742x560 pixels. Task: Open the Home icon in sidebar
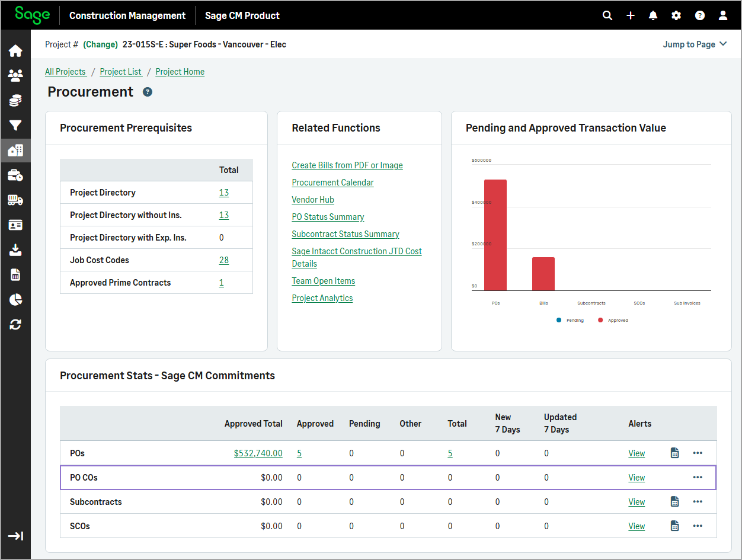click(x=15, y=51)
